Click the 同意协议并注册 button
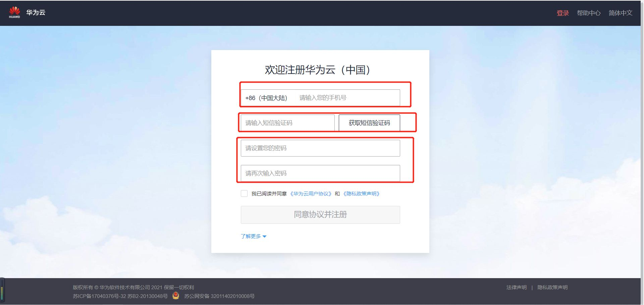 320,215
